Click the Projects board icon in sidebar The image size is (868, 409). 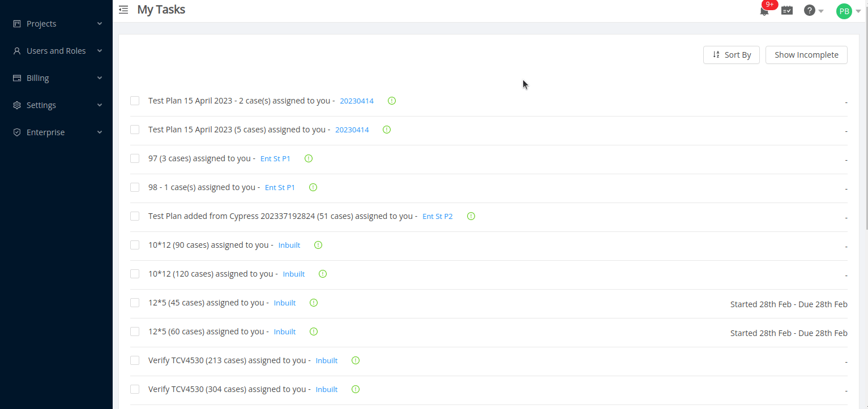17,24
